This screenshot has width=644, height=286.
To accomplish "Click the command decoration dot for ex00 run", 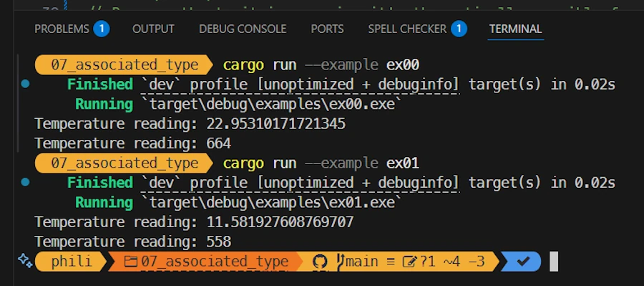I will point(25,84).
